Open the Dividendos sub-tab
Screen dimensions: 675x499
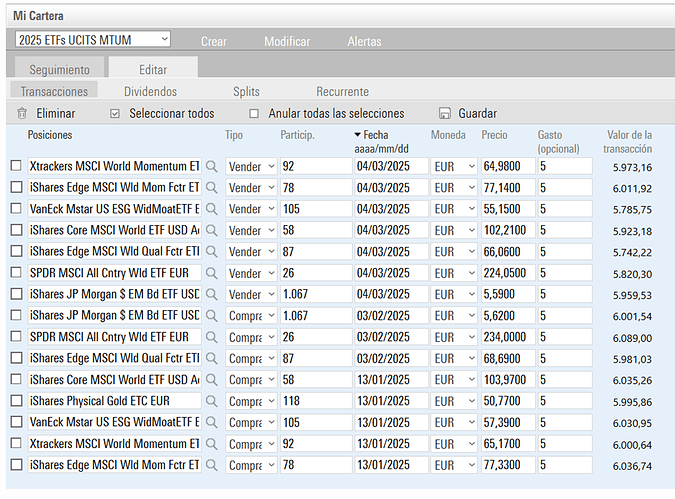pyautogui.click(x=150, y=91)
